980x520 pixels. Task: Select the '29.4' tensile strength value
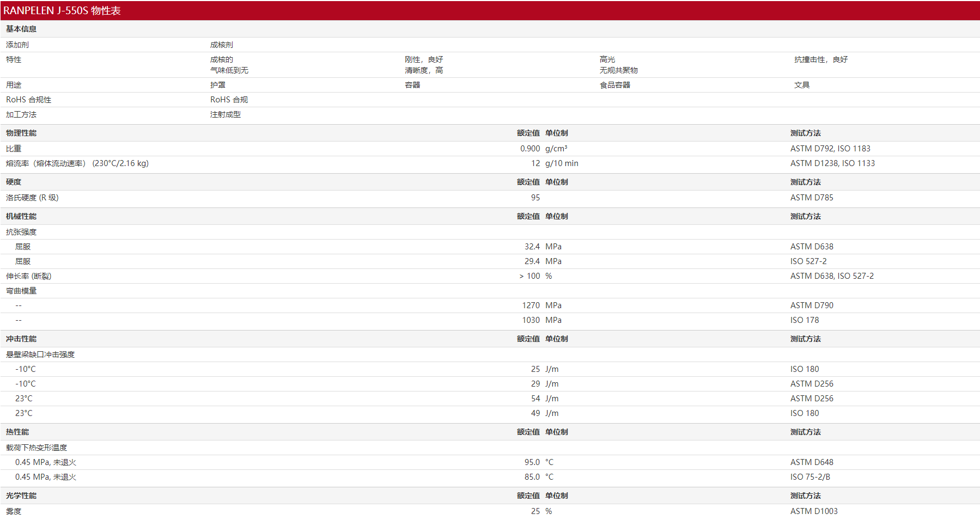[532, 261]
